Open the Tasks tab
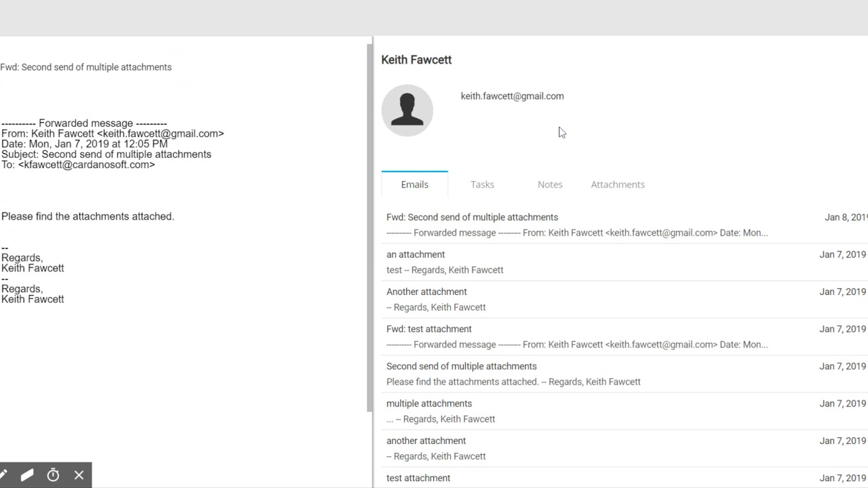This screenshot has height=488, width=868. (482, 184)
